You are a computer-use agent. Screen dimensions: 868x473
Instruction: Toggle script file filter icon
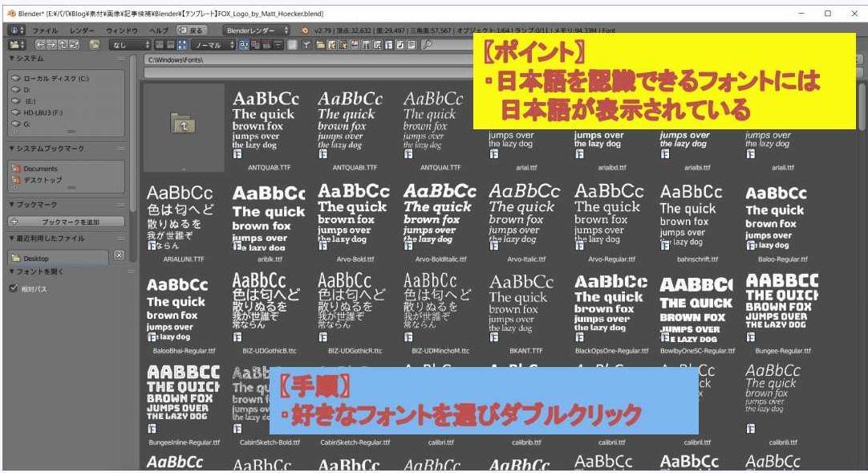pos(378,45)
